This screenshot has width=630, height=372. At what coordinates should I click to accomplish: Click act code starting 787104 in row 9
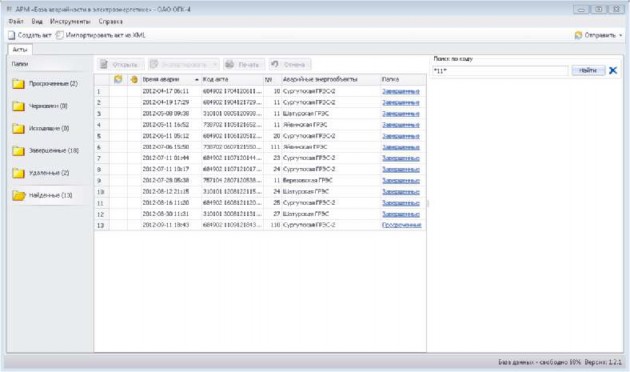(x=232, y=180)
